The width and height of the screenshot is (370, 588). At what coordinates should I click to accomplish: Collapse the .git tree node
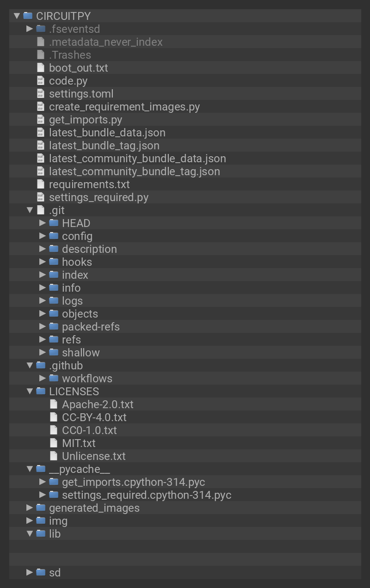point(30,210)
